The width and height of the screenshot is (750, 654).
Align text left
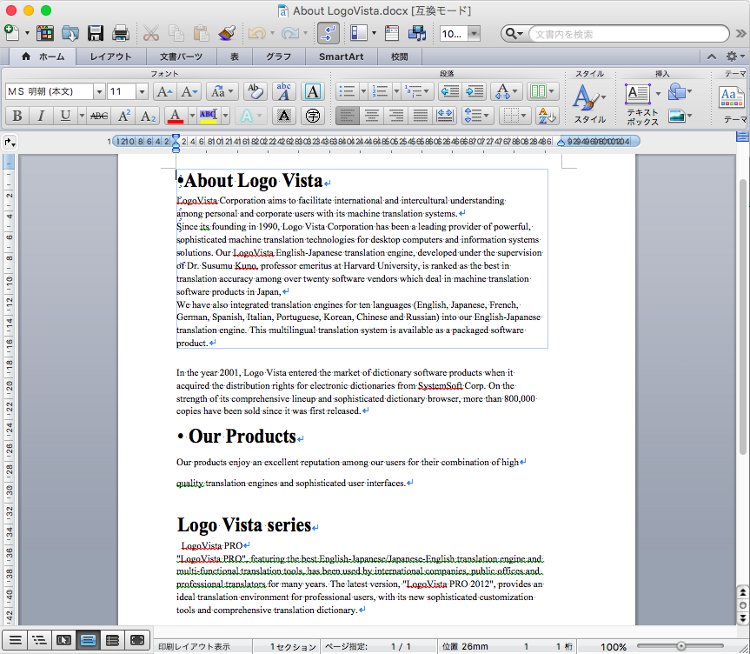coord(347,116)
